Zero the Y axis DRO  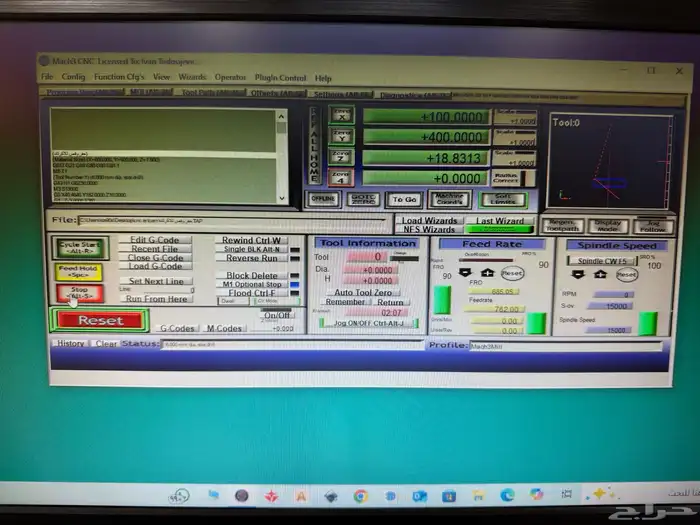click(342, 136)
